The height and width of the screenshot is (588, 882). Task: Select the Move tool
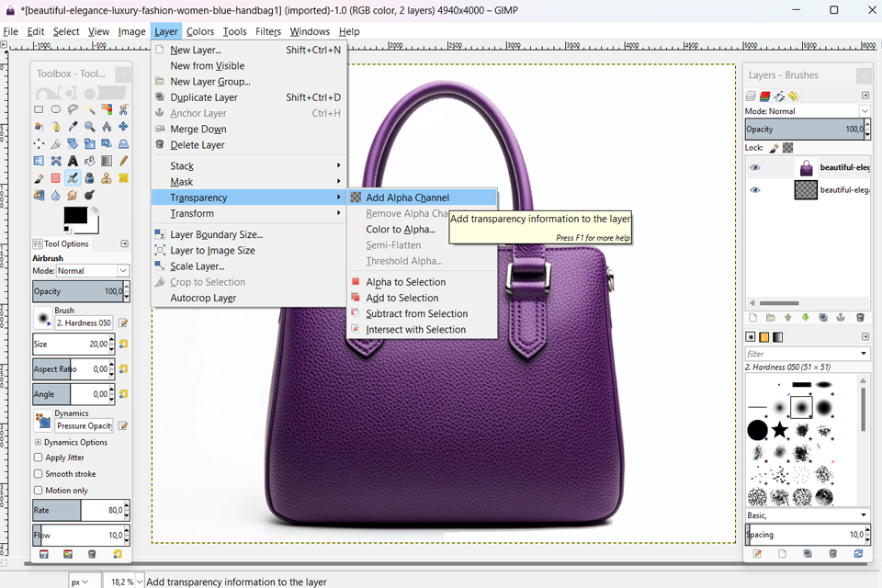[124, 127]
